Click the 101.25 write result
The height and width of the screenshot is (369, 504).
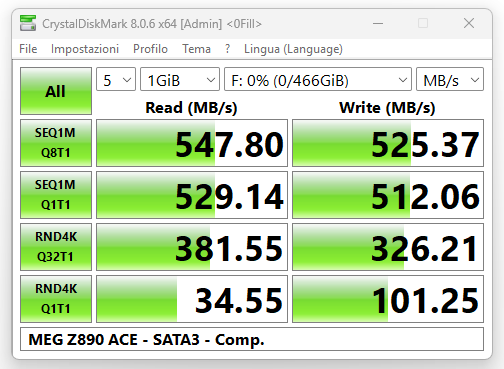tap(388, 299)
